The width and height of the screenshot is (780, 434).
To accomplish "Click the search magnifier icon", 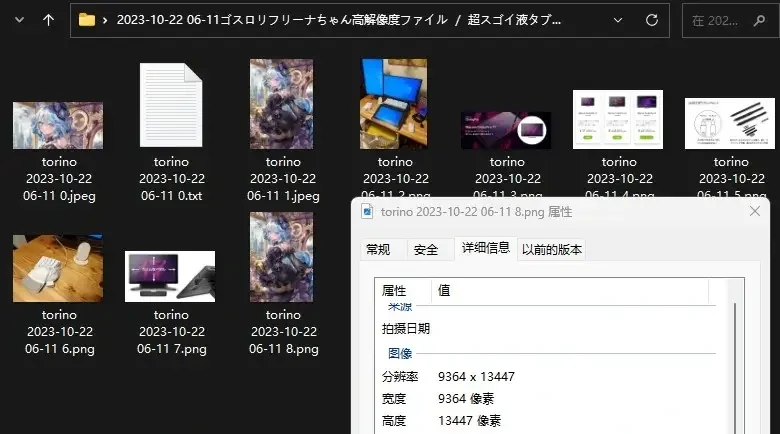I will 759,20.
